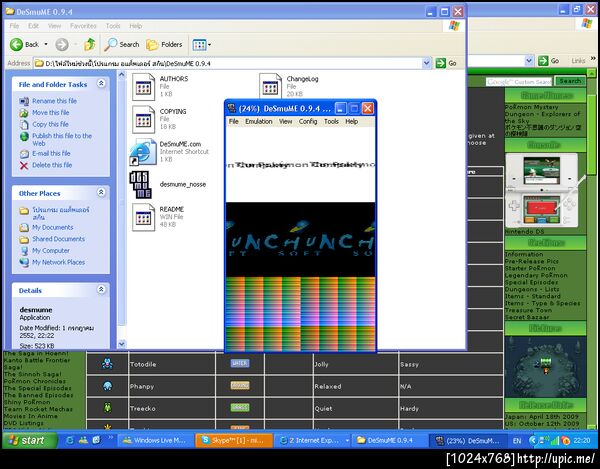Image resolution: width=600 pixels, height=469 pixels.
Task: Expand Internet Explorer address bar dropdown
Action: (529, 60)
